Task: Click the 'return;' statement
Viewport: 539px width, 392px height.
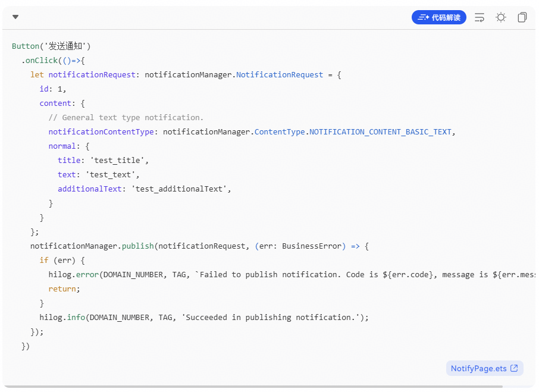Action: pyautogui.click(x=64, y=289)
